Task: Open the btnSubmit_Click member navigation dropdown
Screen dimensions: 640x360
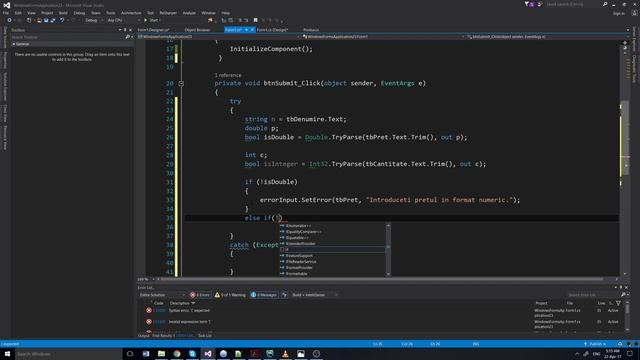Action: click(x=546, y=37)
